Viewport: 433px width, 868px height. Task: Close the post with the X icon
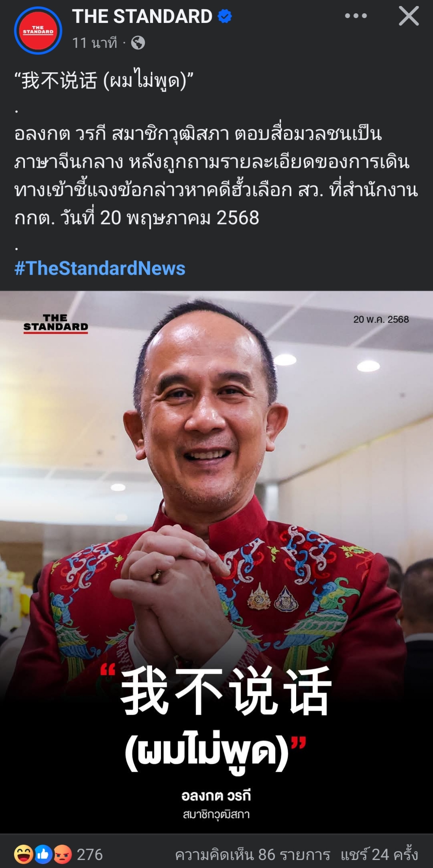click(408, 16)
